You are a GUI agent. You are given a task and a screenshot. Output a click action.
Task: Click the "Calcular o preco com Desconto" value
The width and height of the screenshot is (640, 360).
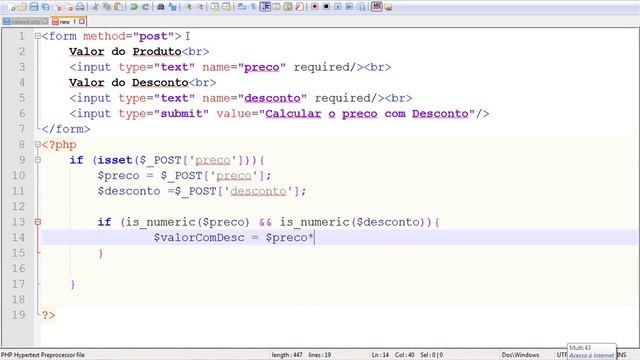point(367,114)
